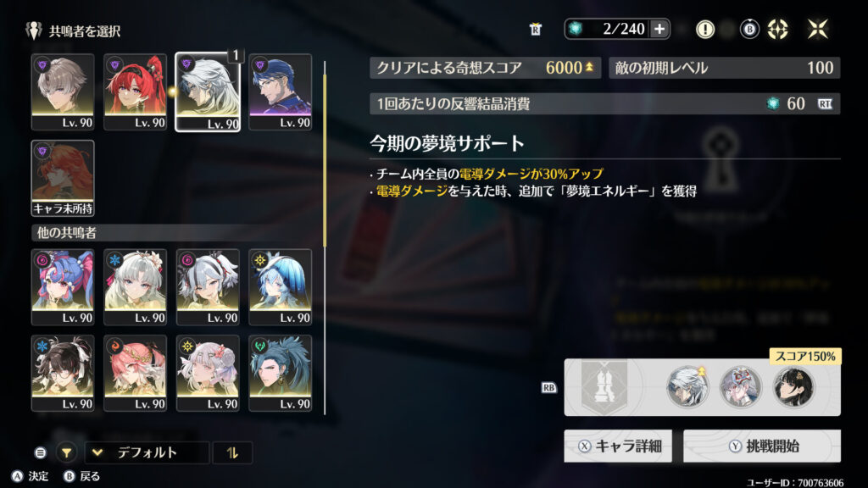Select the unowned キャラ未所持 character card
Screen dimensions: 868x488
[63, 178]
